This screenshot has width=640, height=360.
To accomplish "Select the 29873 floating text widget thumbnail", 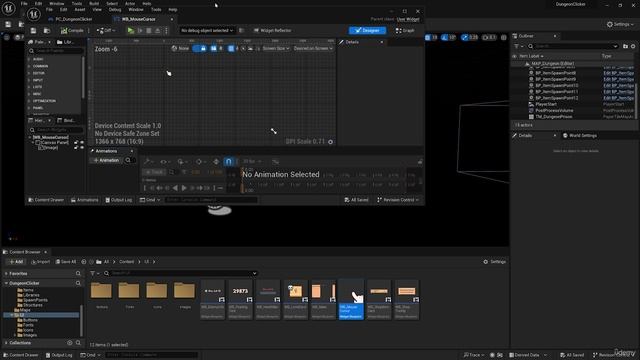I will [x=240, y=300].
